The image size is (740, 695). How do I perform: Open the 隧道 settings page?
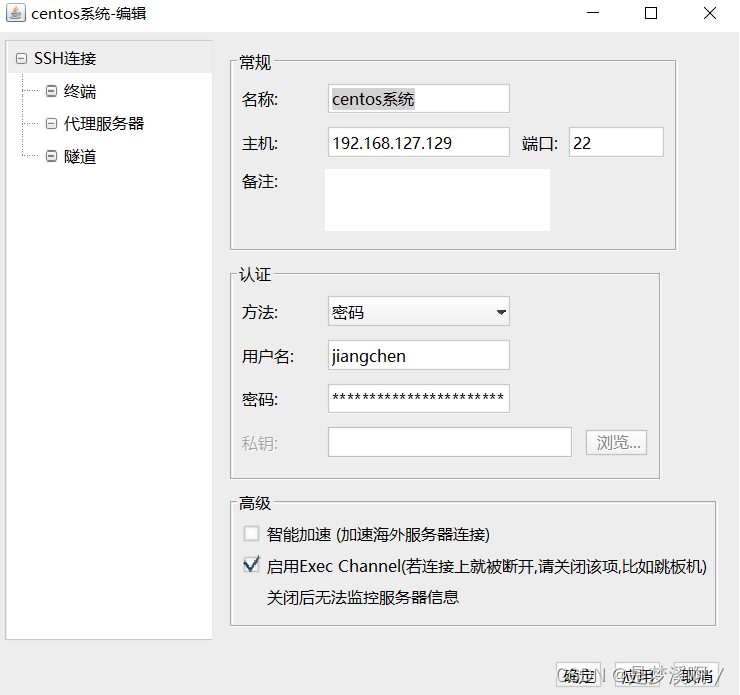(x=80, y=156)
